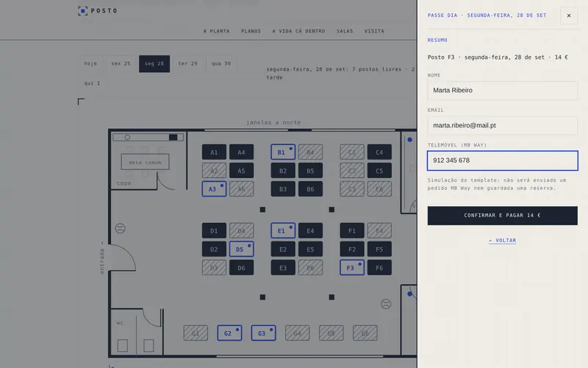The image size is (588, 368).
Task: Click hatched unavailable desk F4
Action: tap(379, 230)
